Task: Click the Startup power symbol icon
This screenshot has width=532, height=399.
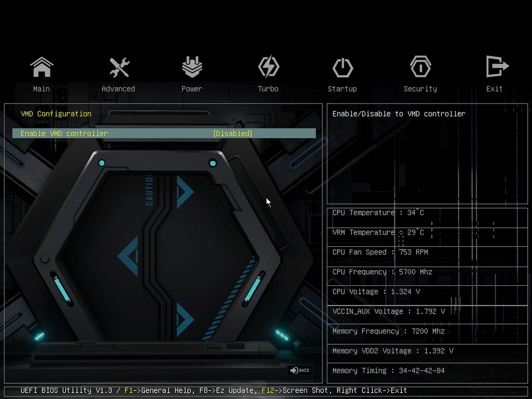Action: pos(343,67)
